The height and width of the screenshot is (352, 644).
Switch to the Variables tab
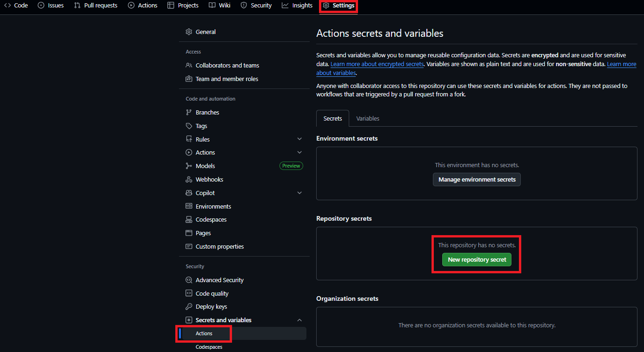(x=368, y=118)
